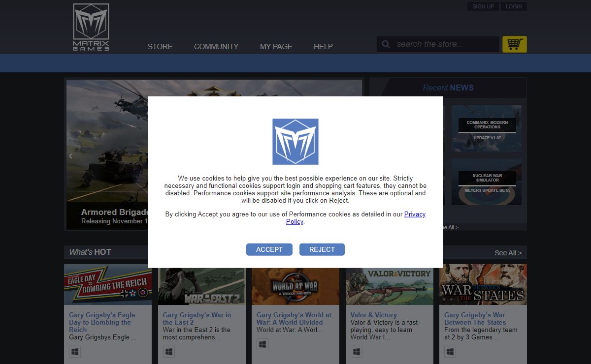Open Command: Modern Operations news thumbnail

click(x=487, y=128)
